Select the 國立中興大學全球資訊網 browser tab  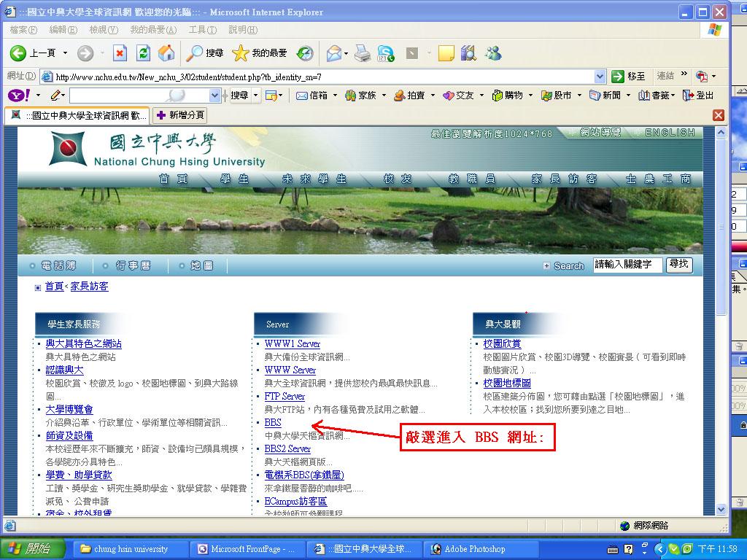(77, 114)
